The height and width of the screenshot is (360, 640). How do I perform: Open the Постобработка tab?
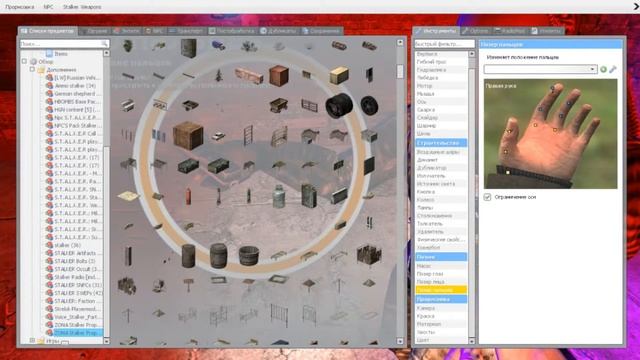(x=232, y=31)
